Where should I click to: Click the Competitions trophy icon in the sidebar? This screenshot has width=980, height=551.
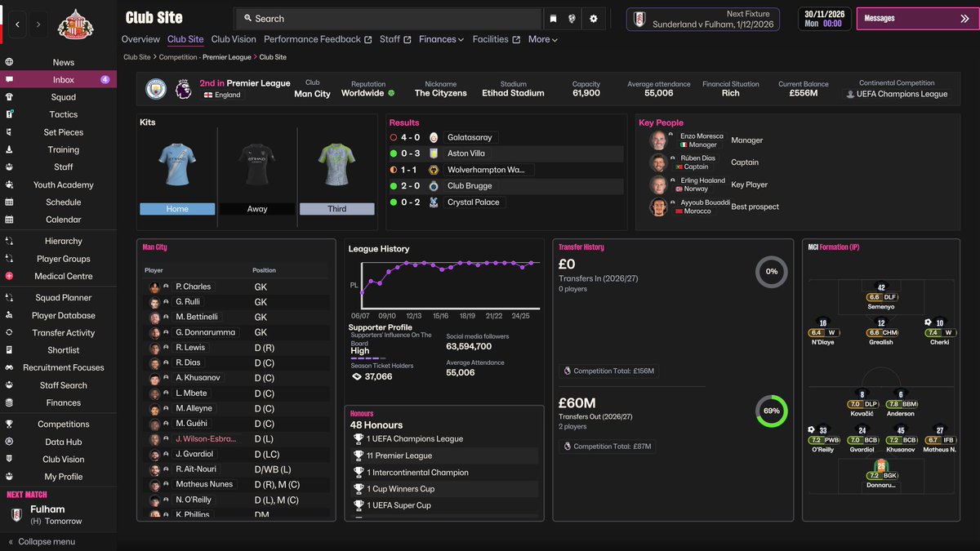pyautogui.click(x=9, y=424)
